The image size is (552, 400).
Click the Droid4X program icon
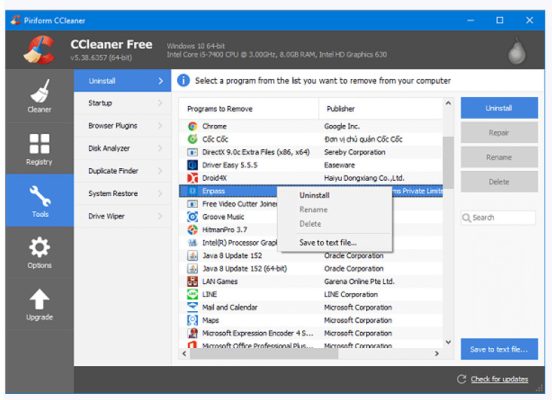(x=192, y=178)
